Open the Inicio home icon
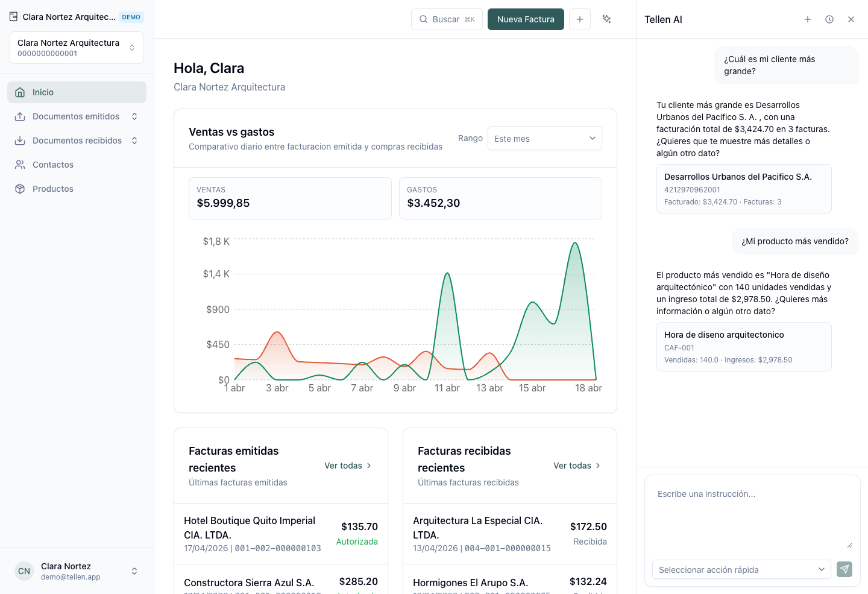The image size is (868, 594). [x=20, y=92]
